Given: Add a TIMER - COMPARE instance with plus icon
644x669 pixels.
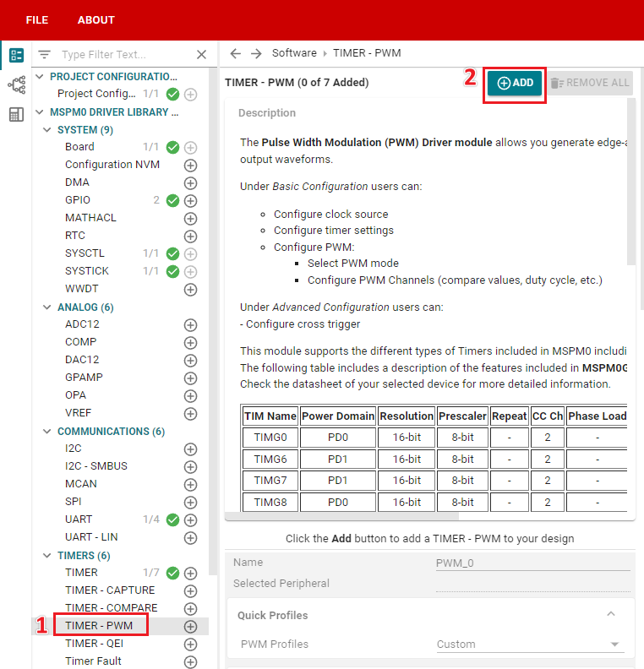Looking at the screenshot, I should [190, 609].
